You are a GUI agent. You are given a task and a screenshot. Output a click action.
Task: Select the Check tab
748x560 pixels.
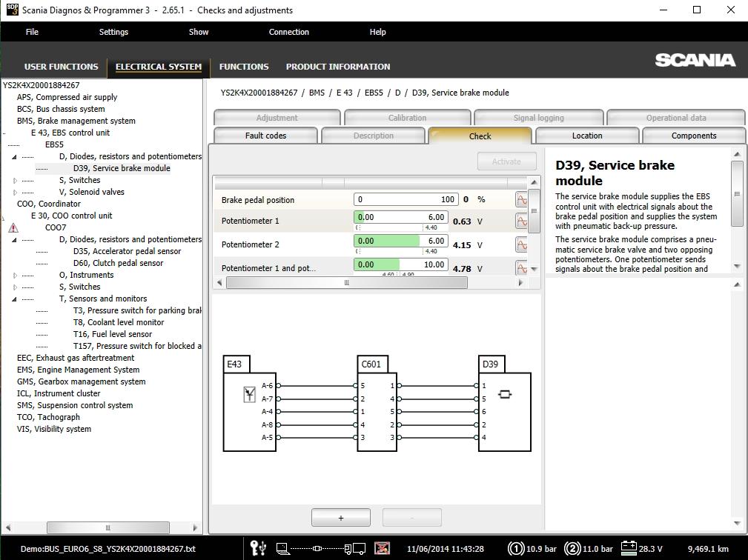pos(480,136)
